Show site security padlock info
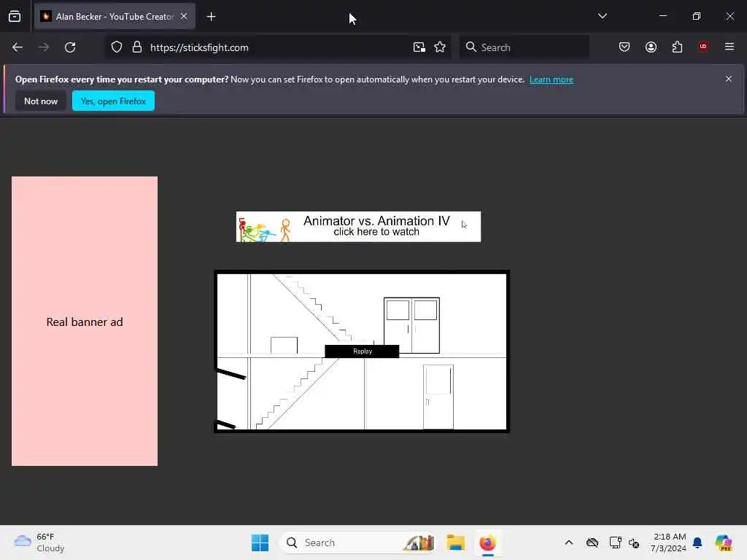The height and width of the screenshot is (560, 747). 137,47
